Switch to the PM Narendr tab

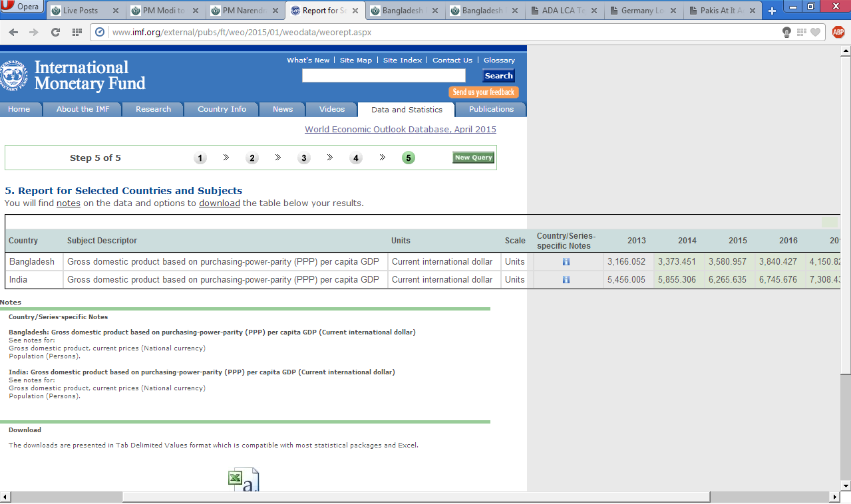click(x=245, y=11)
